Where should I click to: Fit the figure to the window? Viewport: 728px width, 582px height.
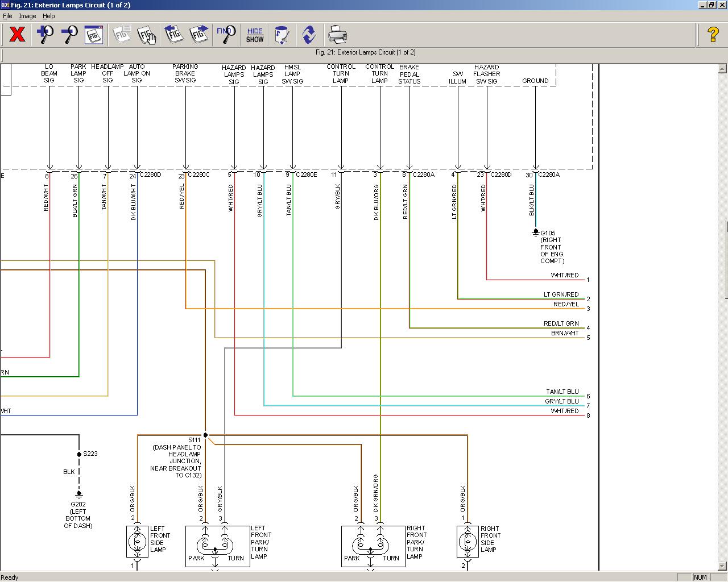click(94, 35)
